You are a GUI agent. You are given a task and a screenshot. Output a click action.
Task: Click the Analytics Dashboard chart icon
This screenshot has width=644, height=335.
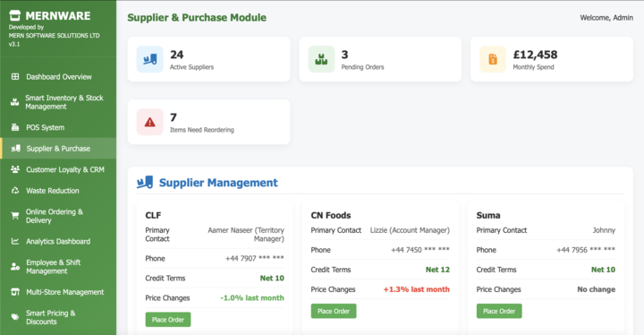point(15,241)
